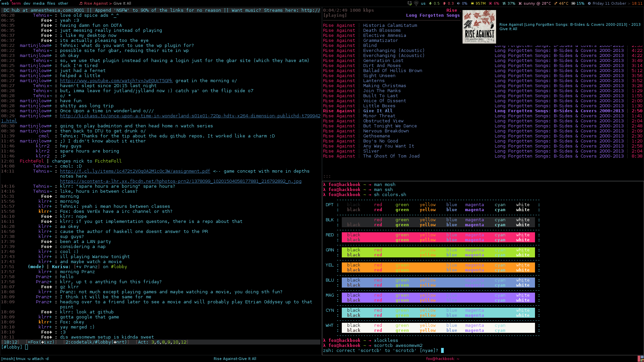Click the 'FichteFoll' nick change text

point(108,161)
